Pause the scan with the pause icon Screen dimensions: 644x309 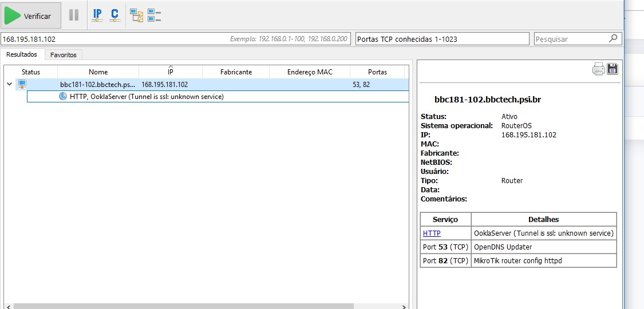pos(74,15)
